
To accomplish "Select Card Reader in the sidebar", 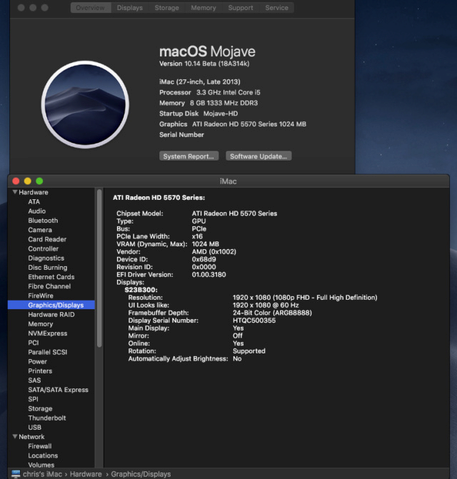I will click(47, 239).
